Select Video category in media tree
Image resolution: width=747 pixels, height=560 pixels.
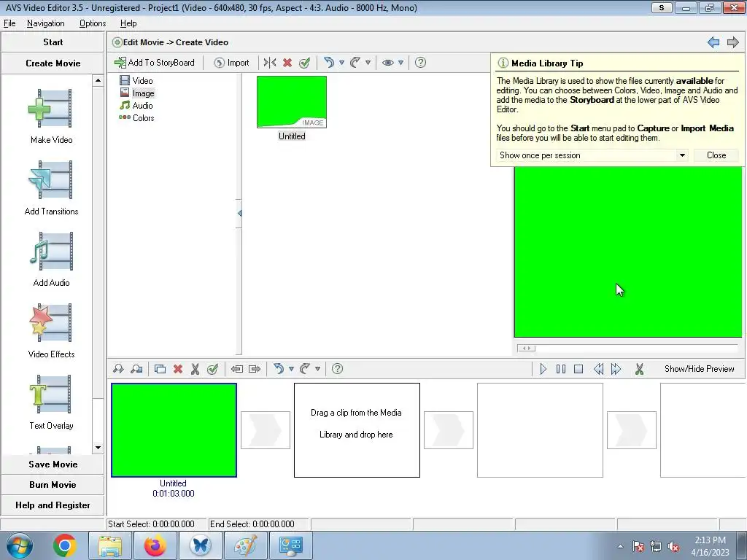pyautogui.click(x=136, y=80)
